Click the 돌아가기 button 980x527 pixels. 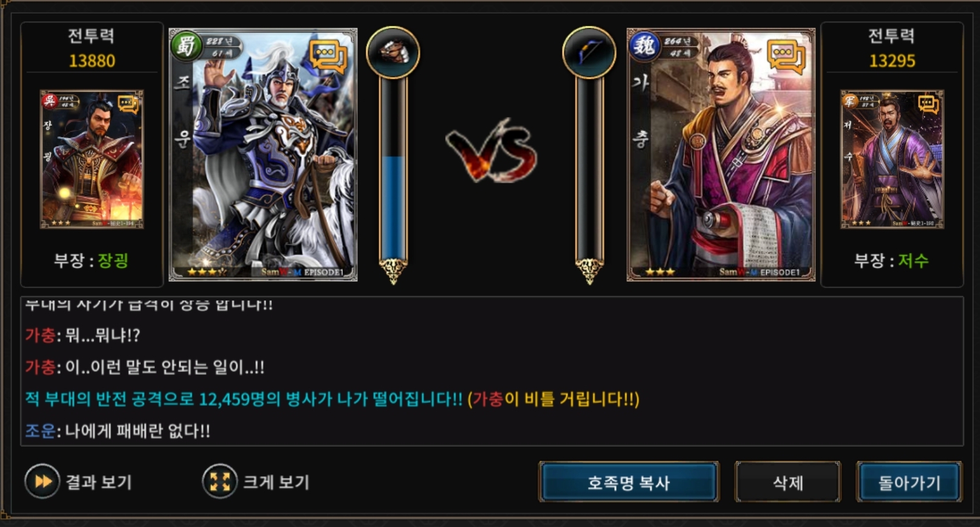point(910,482)
